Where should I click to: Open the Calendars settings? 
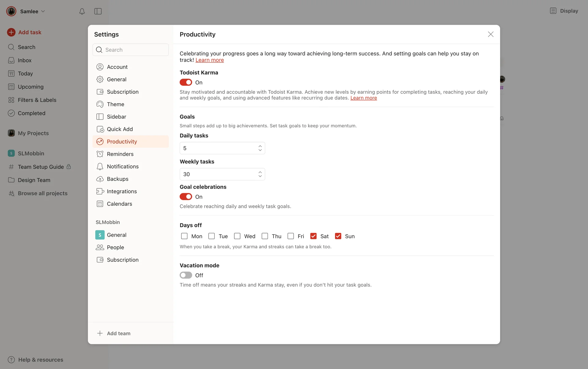point(119,204)
